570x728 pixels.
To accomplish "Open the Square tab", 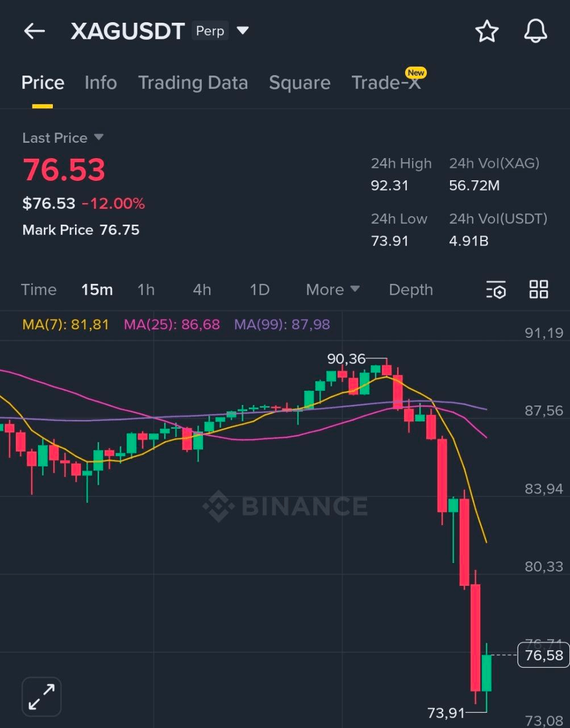I will (x=299, y=83).
